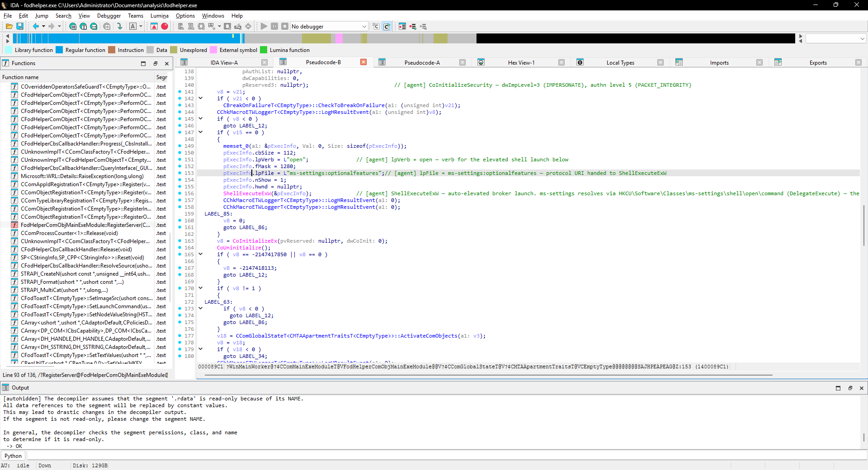Click the Hex View-1 tab icon

click(x=481, y=62)
